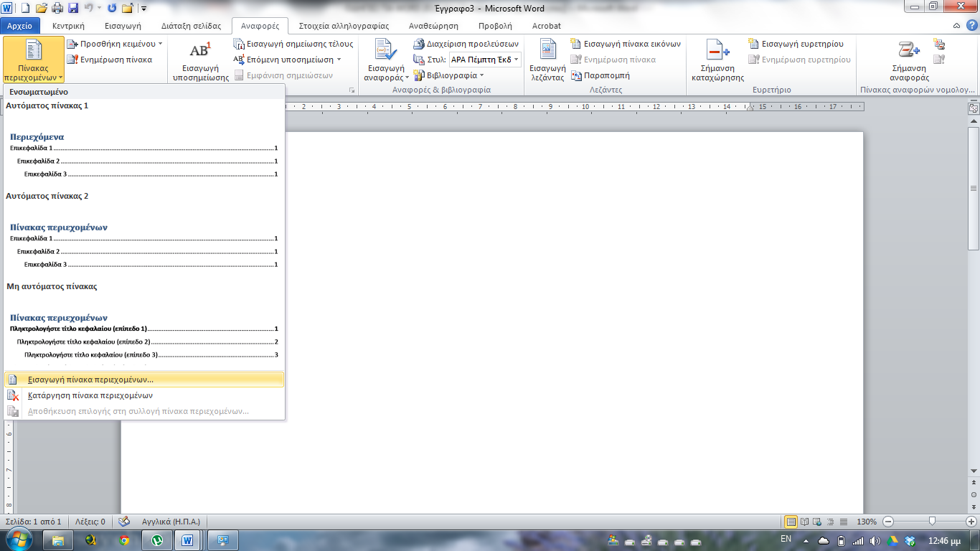The width and height of the screenshot is (980, 551).
Task: Open Windows Explorer from taskbar
Action: coord(59,540)
